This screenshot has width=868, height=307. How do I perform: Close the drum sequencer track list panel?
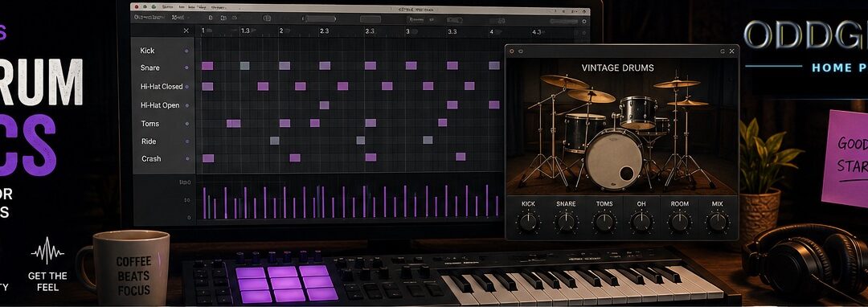coord(186,31)
